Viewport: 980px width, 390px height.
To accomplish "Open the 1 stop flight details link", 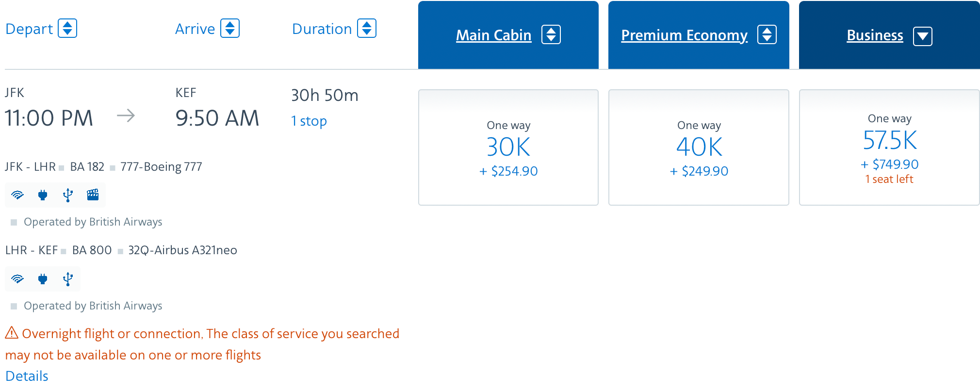I will 309,121.
